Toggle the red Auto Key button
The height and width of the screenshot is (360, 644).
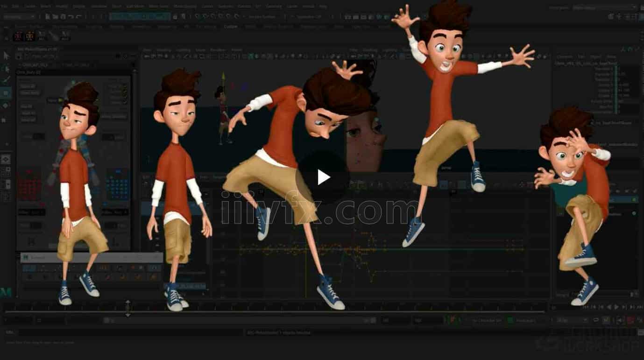(630, 320)
